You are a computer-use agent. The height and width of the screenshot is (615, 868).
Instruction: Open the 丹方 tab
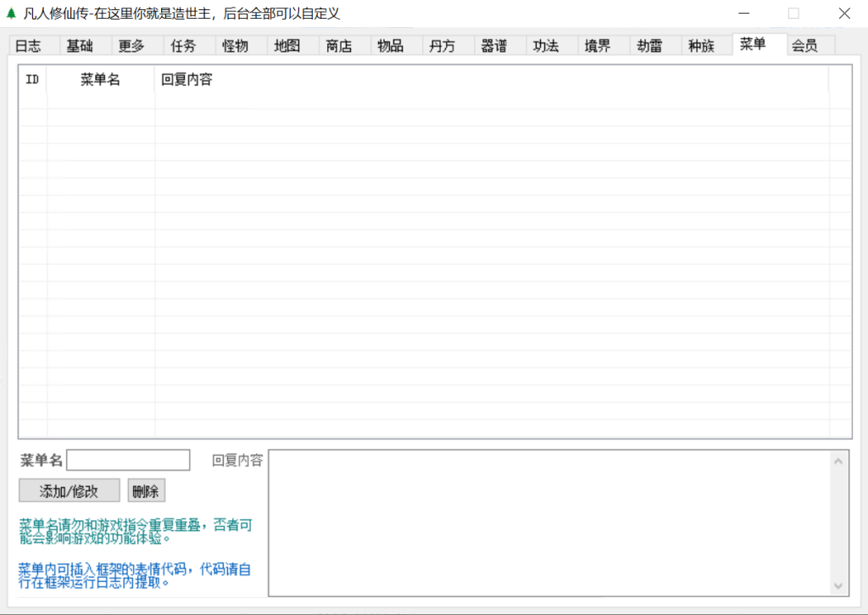(442, 47)
